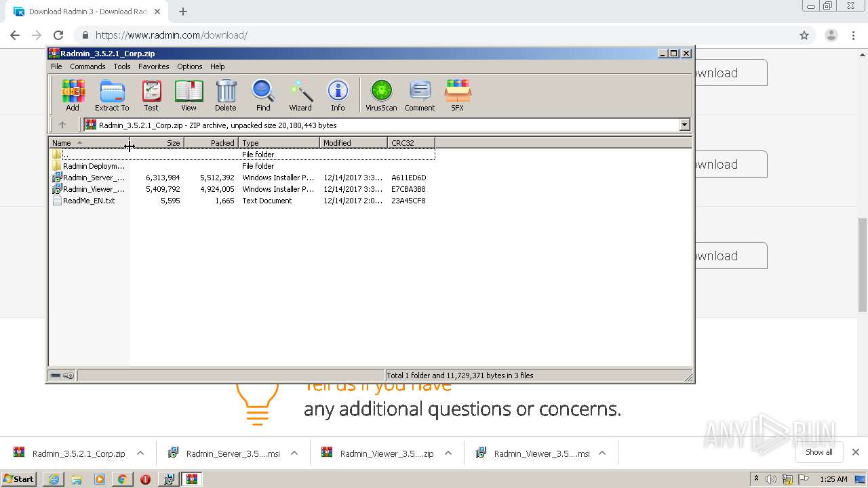The image size is (868, 488).
Task: Open the File menu
Action: (x=56, y=66)
